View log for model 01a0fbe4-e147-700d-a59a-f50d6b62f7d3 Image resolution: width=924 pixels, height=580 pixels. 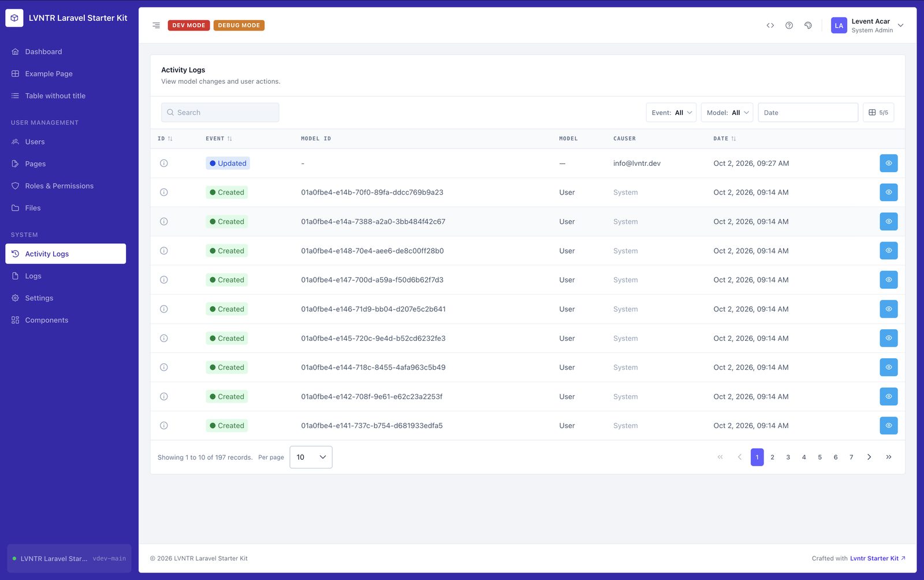[x=888, y=280]
